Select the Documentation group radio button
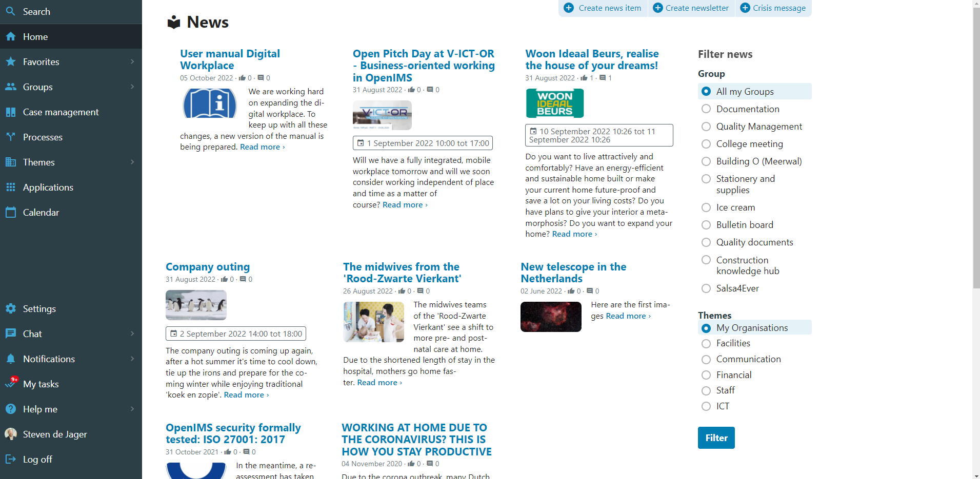The image size is (980, 479). pyautogui.click(x=706, y=109)
